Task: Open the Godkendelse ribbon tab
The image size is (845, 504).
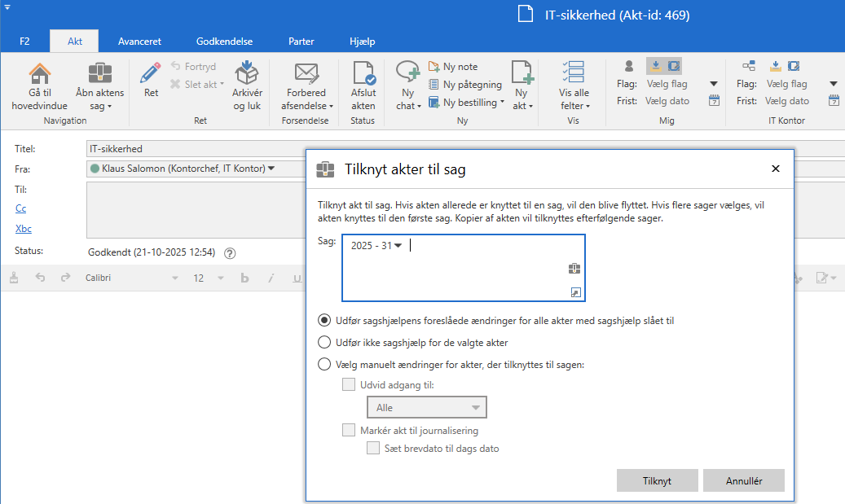Action: (224, 42)
